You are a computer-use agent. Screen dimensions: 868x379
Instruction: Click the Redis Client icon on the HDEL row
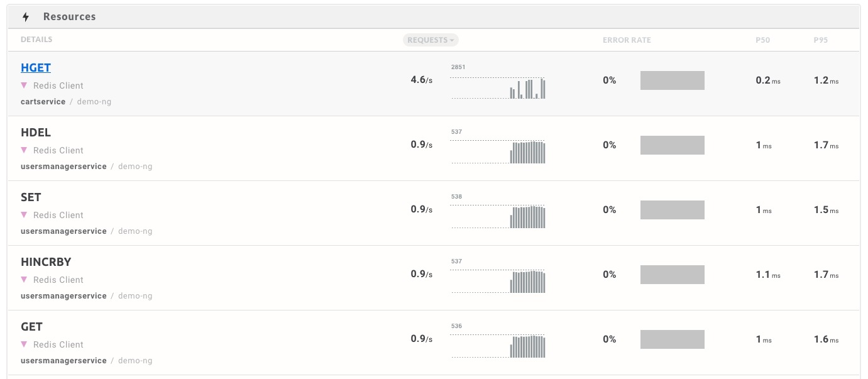[x=23, y=150]
